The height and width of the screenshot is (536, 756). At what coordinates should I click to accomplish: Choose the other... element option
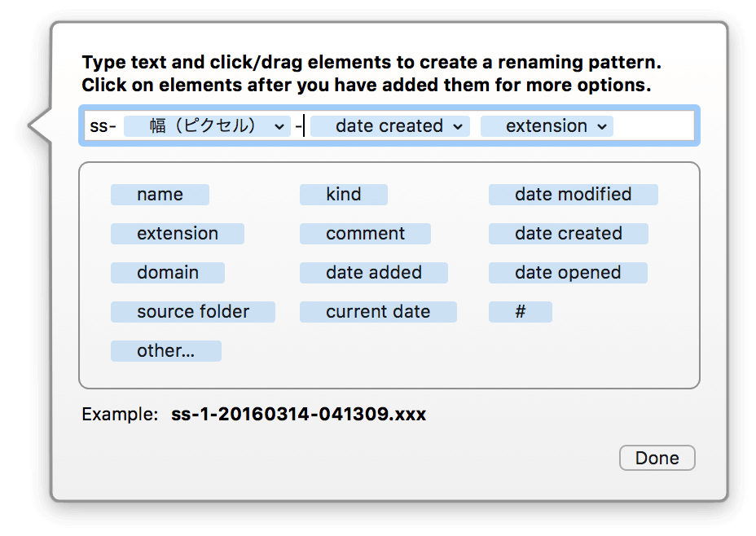[x=166, y=351]
